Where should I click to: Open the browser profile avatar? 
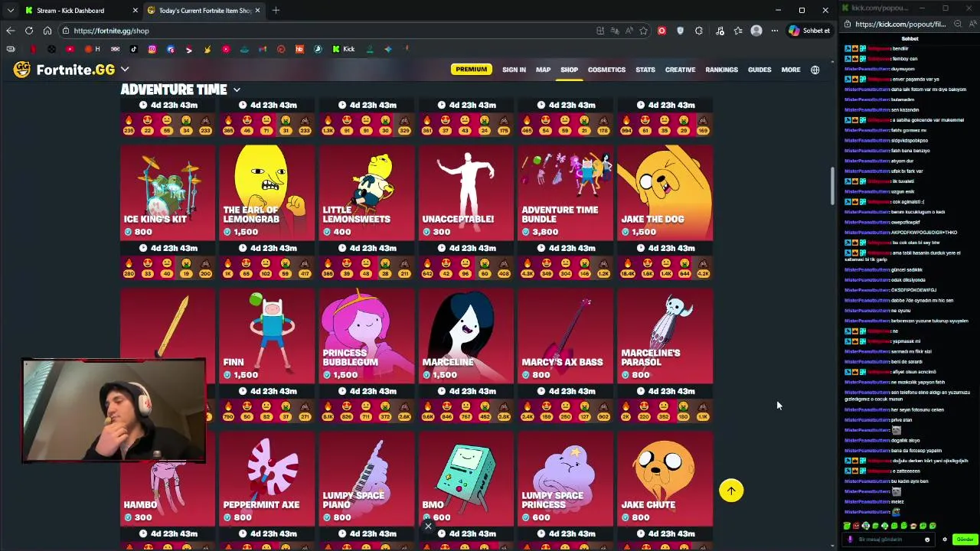(x=756, y=31)
